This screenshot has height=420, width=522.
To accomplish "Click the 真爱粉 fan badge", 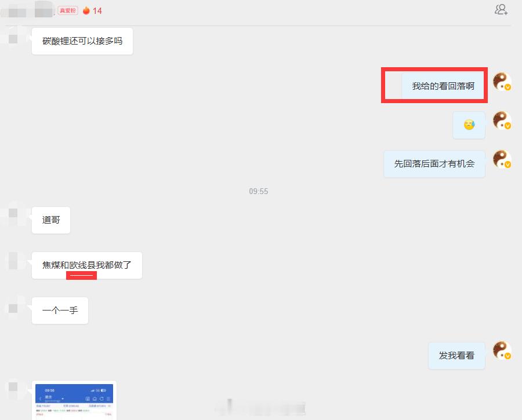I will tap(68, 10).
